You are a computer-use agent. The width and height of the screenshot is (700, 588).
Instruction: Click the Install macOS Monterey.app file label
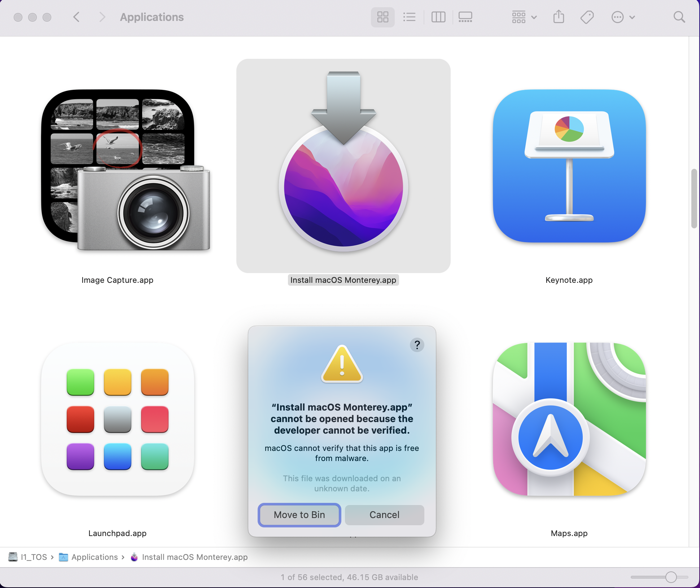[x=344, y=280]
